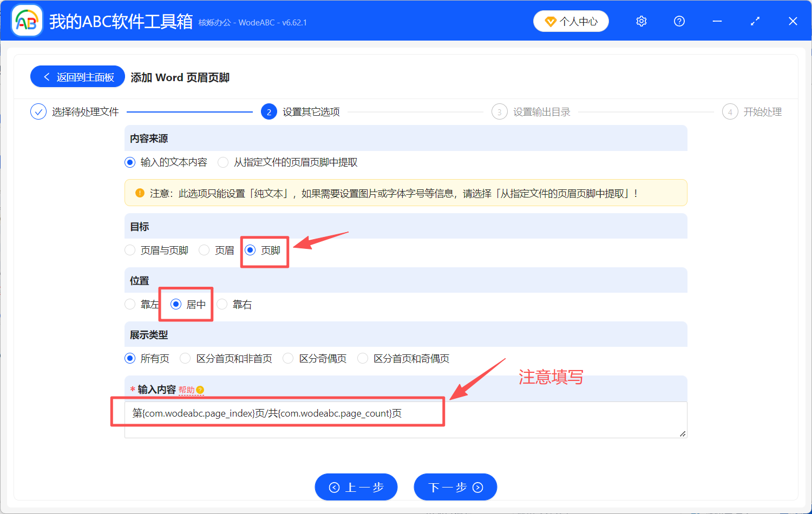This screenshot has height=514, width=812.
Task: Open 个人中心 from the title bar
Action: click(571, 21)
